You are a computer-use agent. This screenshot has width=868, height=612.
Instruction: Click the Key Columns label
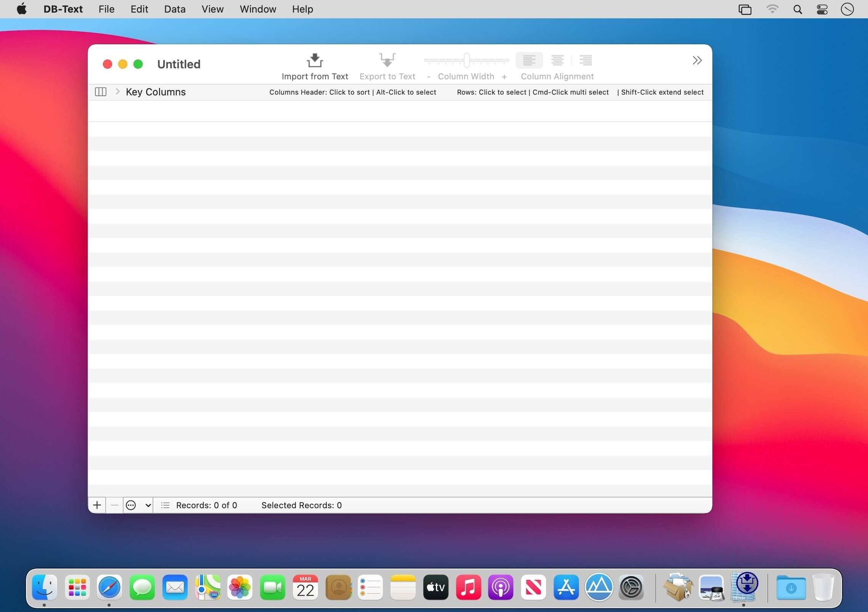point(156,92)
